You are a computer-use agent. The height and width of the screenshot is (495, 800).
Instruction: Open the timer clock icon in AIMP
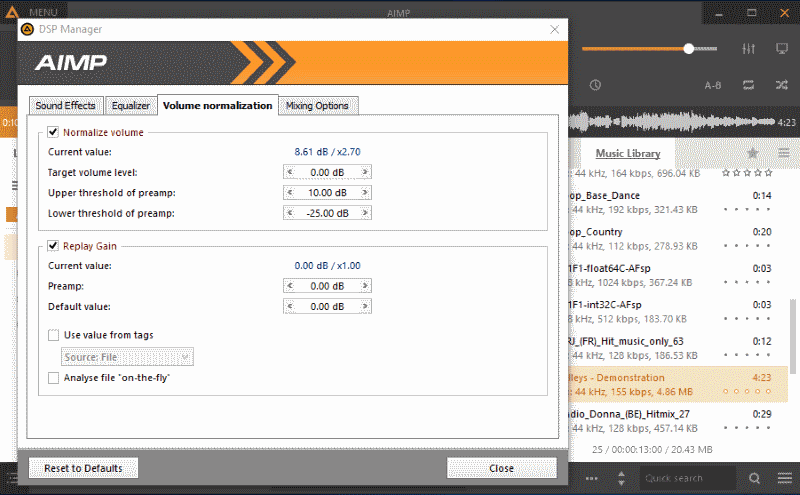[x=595, y=85]
